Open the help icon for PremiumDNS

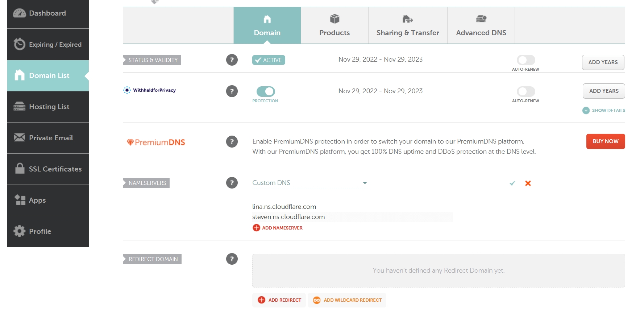[x=232, y=141]
